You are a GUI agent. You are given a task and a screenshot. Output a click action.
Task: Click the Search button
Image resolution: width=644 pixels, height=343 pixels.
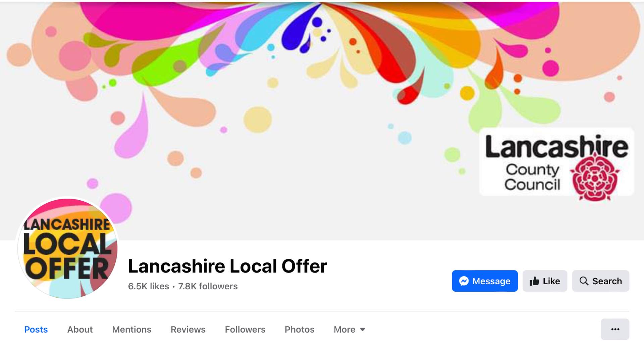tap(600, 281)
